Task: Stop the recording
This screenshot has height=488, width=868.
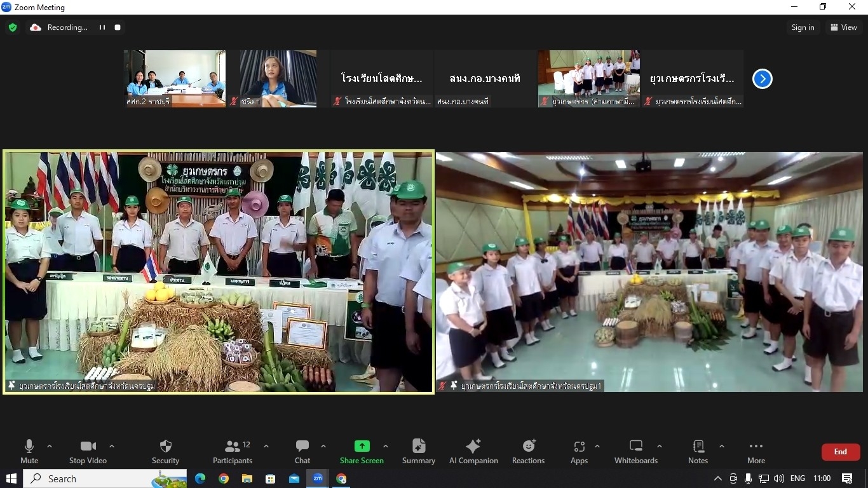Action: (x=118, y=27)
